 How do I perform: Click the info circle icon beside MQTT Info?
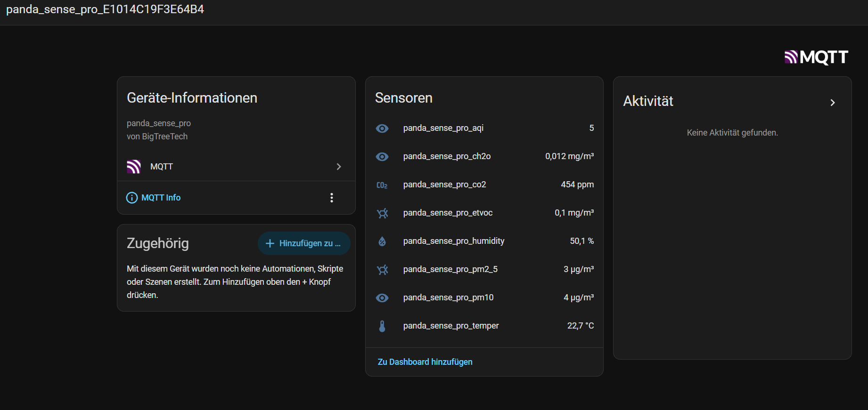(132, 198)
